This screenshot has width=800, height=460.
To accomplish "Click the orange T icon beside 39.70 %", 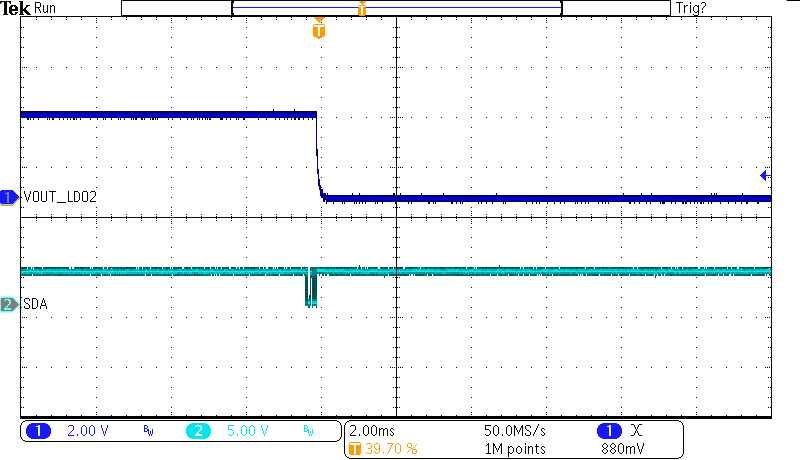I will (354, 449).
